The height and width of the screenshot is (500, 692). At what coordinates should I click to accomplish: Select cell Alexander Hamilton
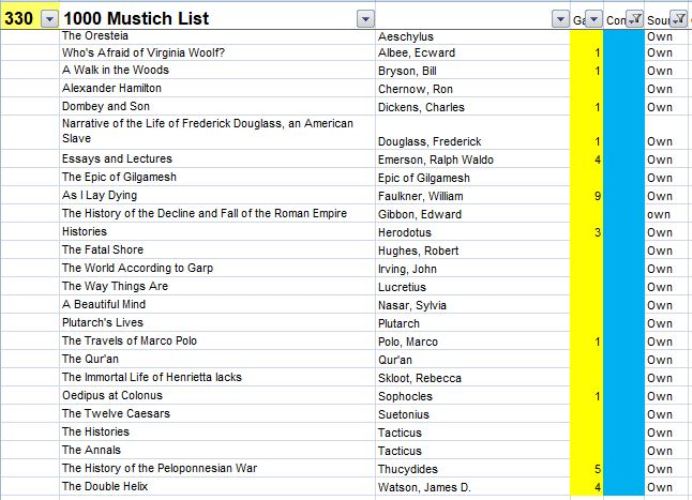[217, 88]
